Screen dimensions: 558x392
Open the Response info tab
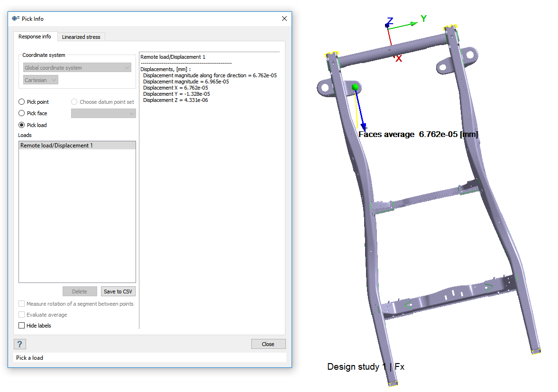pos(35,37)
